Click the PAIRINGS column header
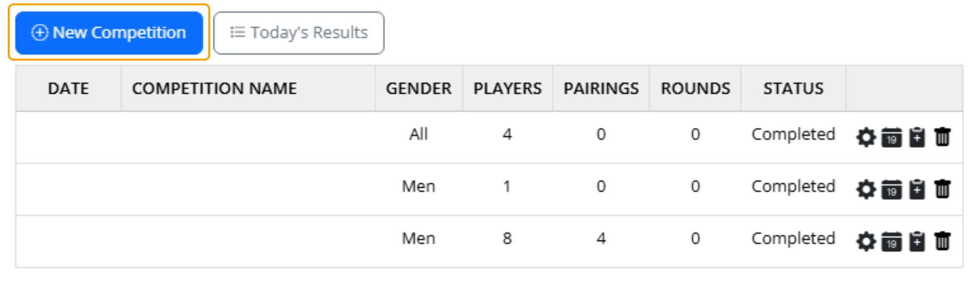 (x=601, y=88)
